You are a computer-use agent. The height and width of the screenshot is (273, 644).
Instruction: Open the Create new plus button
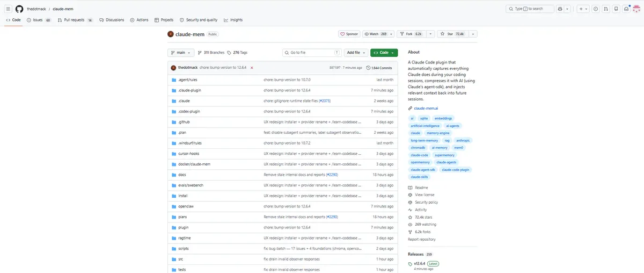click(583, 9)
